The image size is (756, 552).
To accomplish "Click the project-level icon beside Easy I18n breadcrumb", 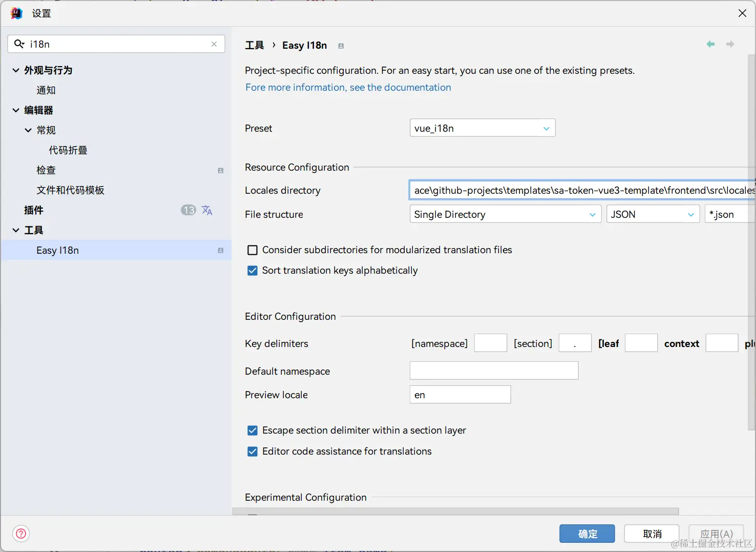I will click(341, 46).
